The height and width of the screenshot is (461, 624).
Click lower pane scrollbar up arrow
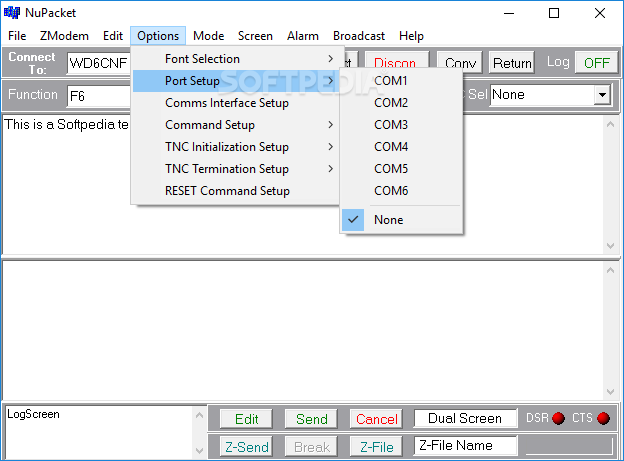(610, 270)
